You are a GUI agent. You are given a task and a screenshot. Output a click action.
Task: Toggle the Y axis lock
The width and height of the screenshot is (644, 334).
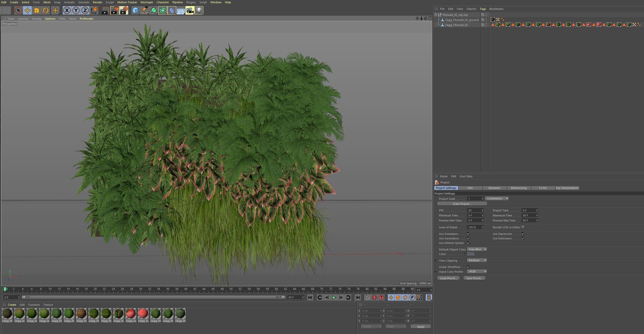point(76,10)
